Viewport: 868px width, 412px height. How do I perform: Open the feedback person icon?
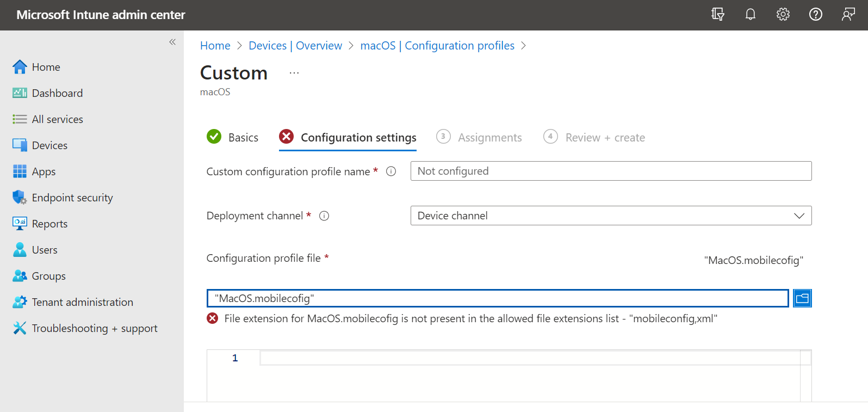(848, 15)
